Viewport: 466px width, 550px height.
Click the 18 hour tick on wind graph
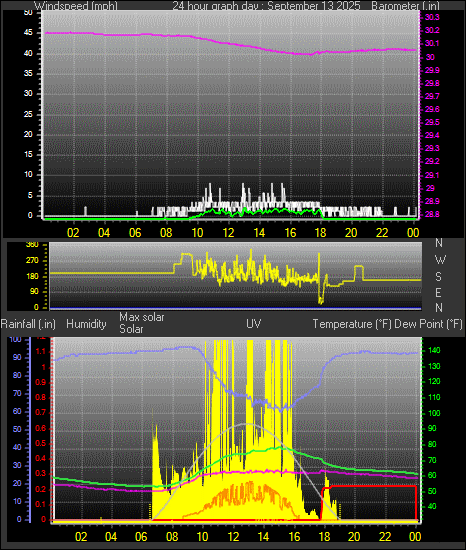(320, 233)
